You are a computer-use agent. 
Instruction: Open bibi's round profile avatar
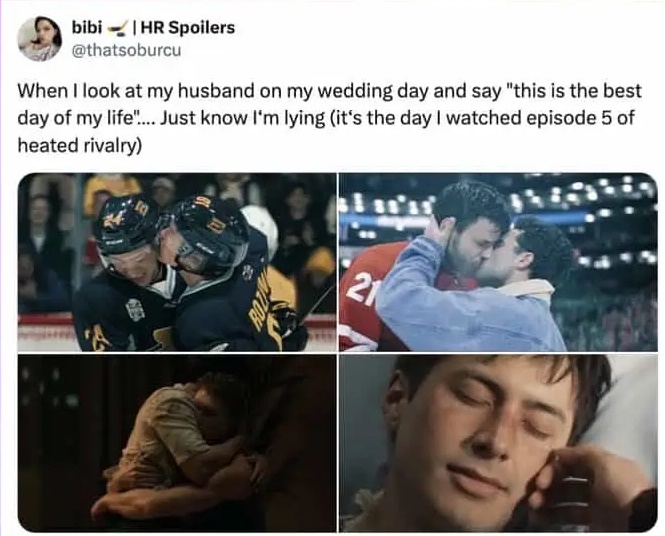39,39
